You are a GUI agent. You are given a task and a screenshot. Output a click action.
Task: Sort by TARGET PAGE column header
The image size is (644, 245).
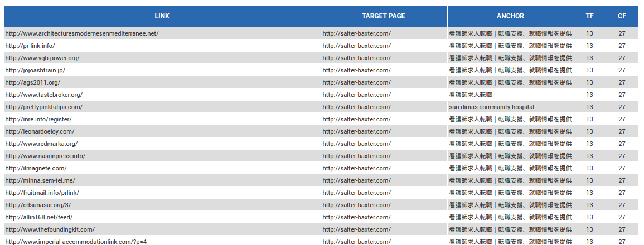pos(383,16)
